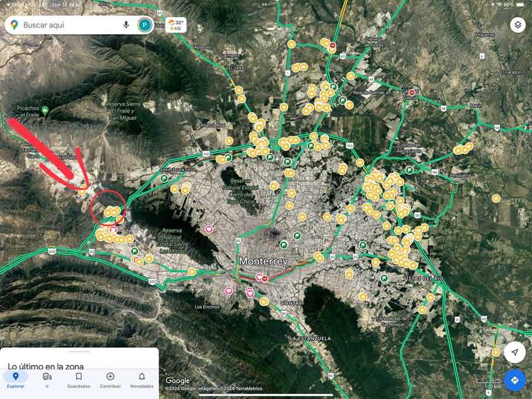Tap the back-to-Safari arrow in status bar
The width and height of the screenshot is (532, 399).
point(8,5)
